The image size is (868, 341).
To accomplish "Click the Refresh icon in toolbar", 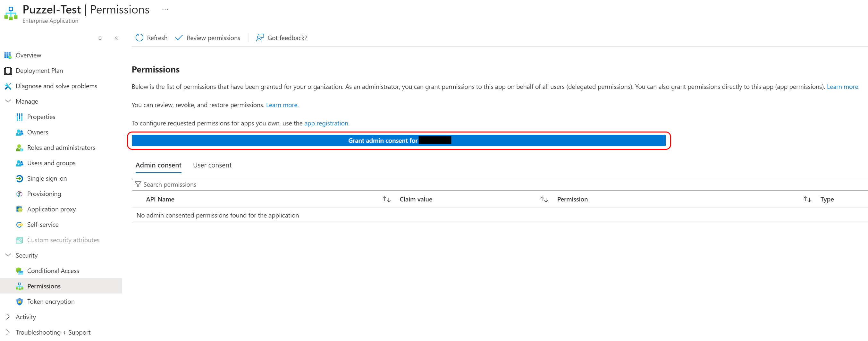I will click(139, 38).
